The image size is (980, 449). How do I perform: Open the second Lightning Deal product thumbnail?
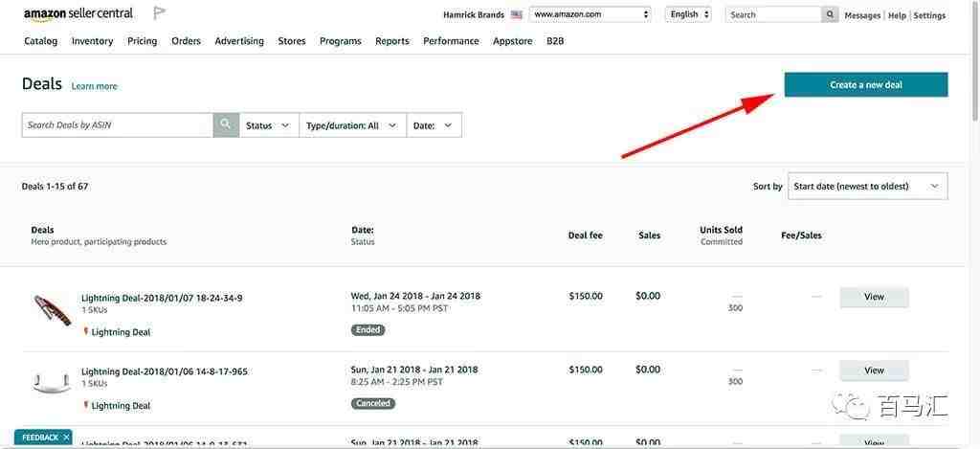[x=52, y=381]
